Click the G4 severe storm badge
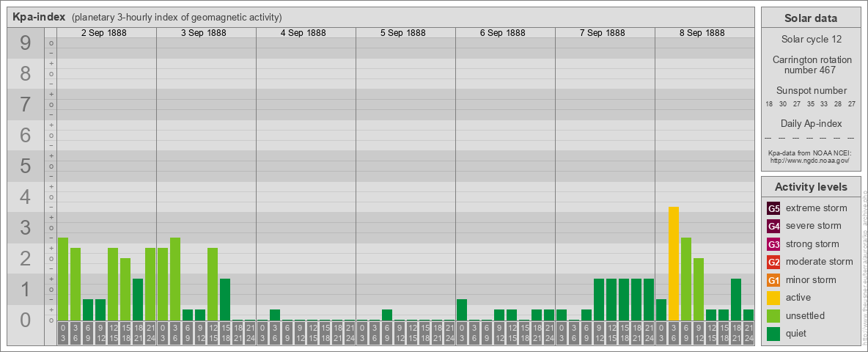868x352 pixels. (x=774, y=226)
